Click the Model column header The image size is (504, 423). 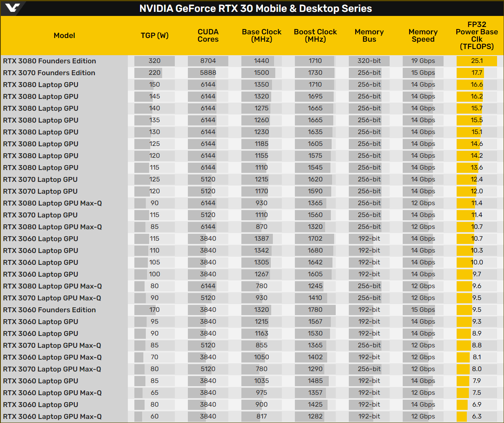pyautogui.click(x=65, y=36)
